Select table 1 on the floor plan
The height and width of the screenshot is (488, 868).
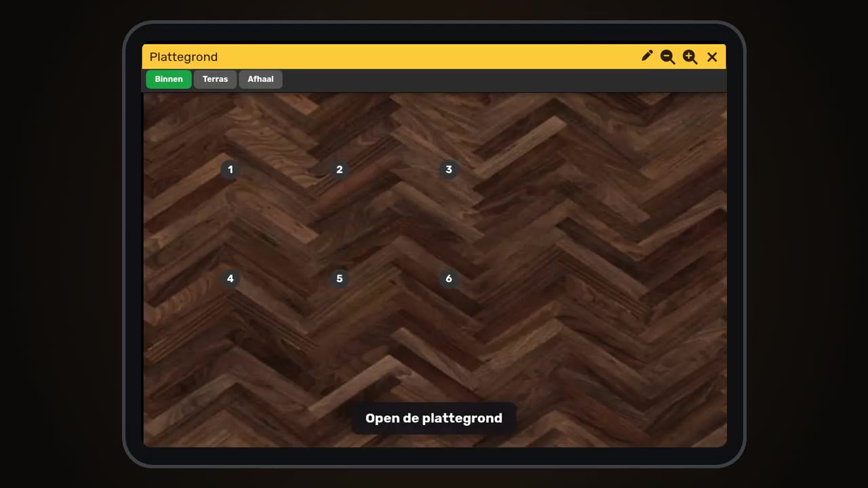(231, 169)
